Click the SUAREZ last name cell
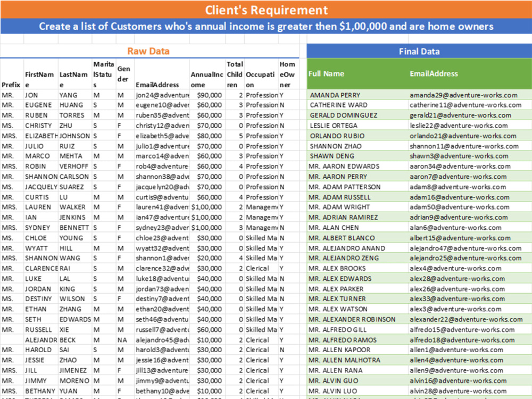 (x=75, y=187)
